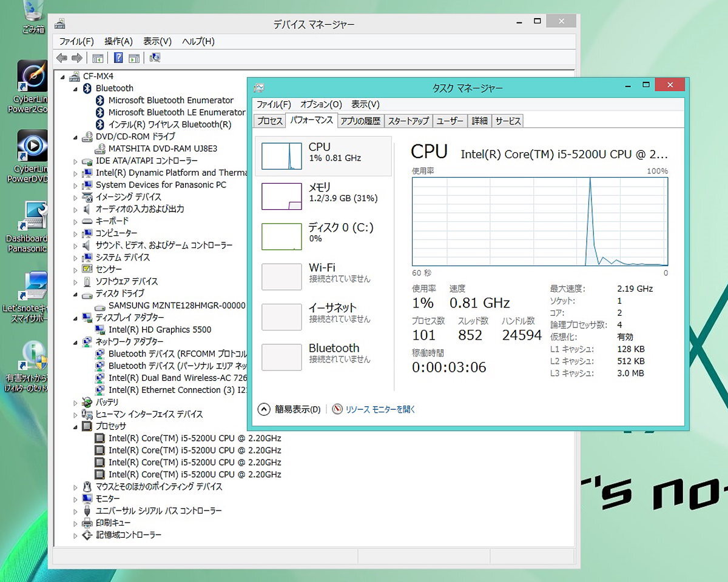Screen dimensions: 728x582
Task: Open the 操作(A) menu in Device Manager
Action: (x=118, y=41)
